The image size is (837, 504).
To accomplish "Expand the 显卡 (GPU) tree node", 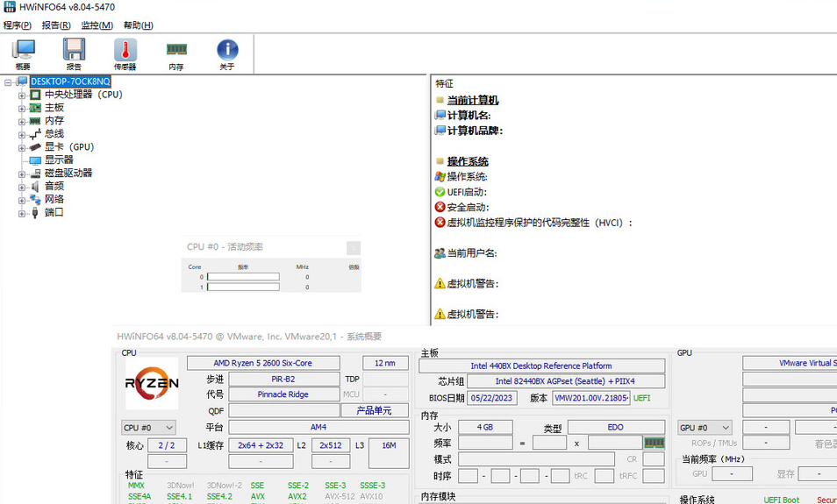I will click(22, 148).
